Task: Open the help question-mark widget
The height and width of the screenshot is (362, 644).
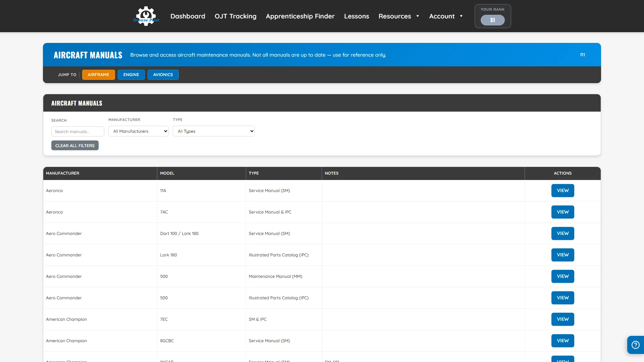Action: pyautogui.click(x=635, y=345)
